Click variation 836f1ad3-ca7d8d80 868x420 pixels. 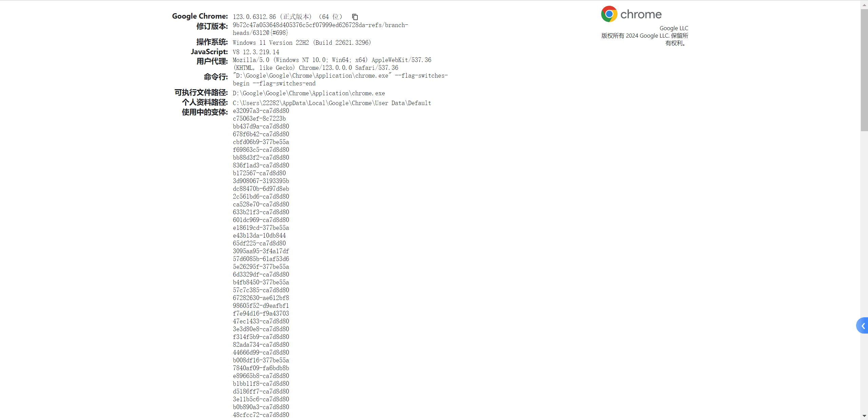pos(261,165)
